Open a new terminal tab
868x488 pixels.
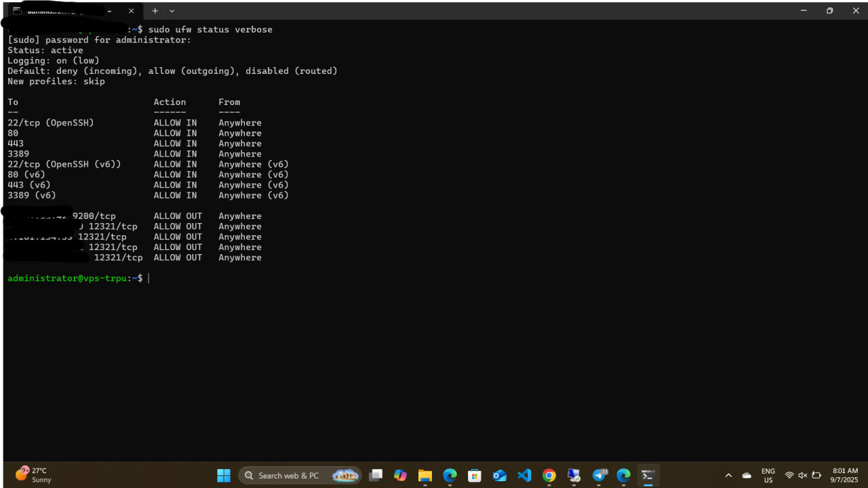tap(155, 11)
